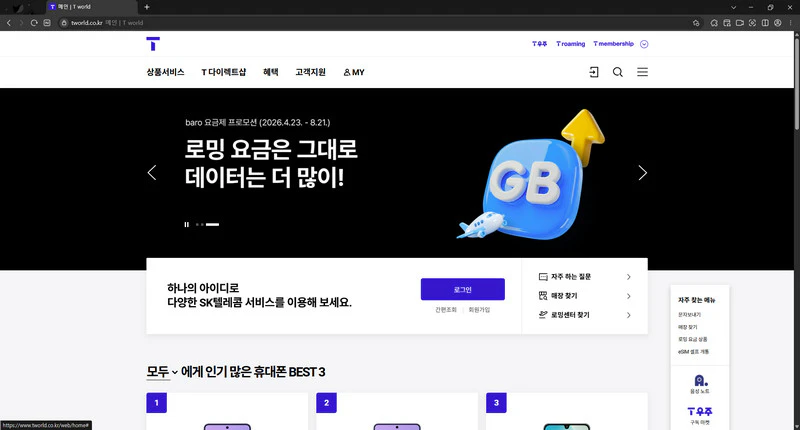The width and height of the screenshot is (800, 430).
Task: Click the speed dial icon beside reload
Action: click(x=47, y=23)
